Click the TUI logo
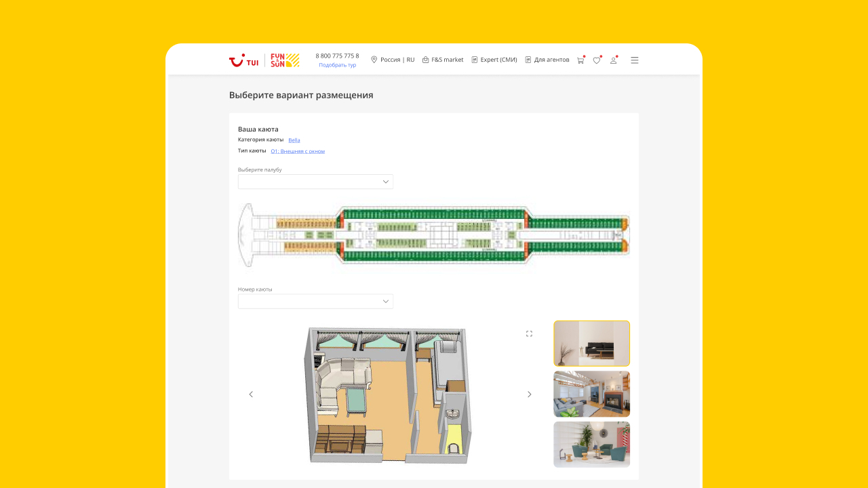868x488 pixels. 243,60
